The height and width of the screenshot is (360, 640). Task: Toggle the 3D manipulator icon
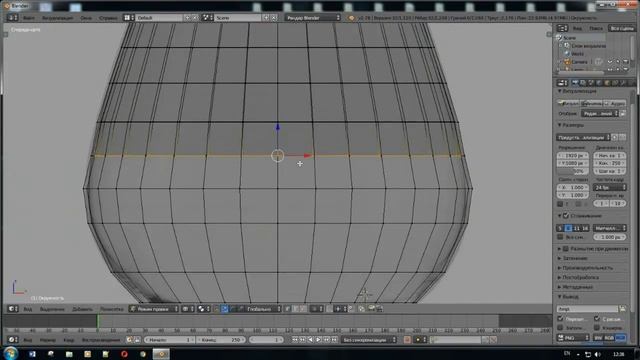[x=217, y=309]
